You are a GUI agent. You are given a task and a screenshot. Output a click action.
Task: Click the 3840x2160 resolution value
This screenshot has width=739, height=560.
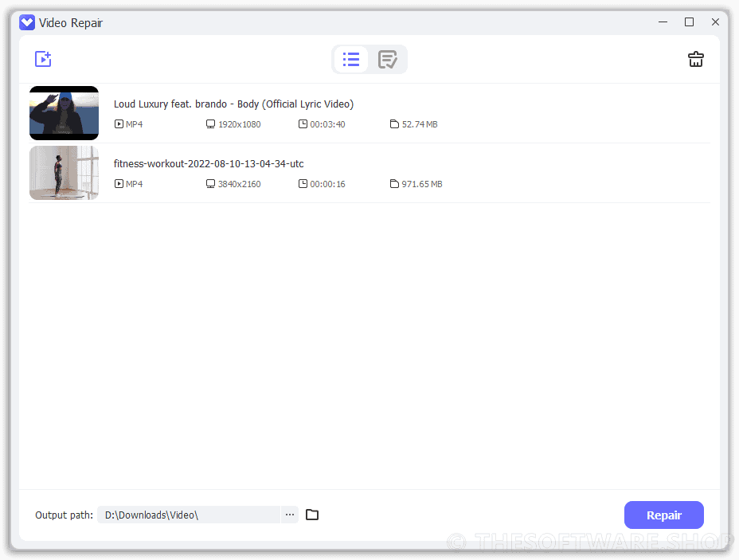[240, 184]
